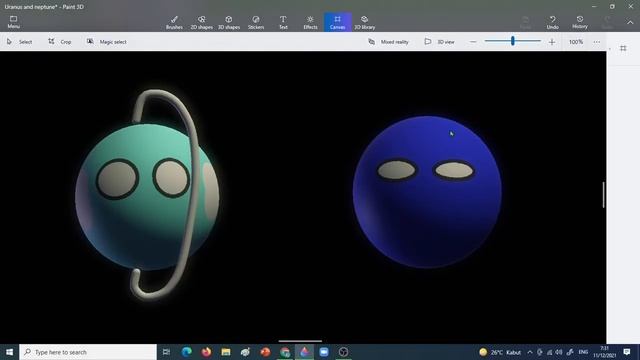Click the 100% zoom value field
This screenshot has width=640, height=360.
point(576,42)
